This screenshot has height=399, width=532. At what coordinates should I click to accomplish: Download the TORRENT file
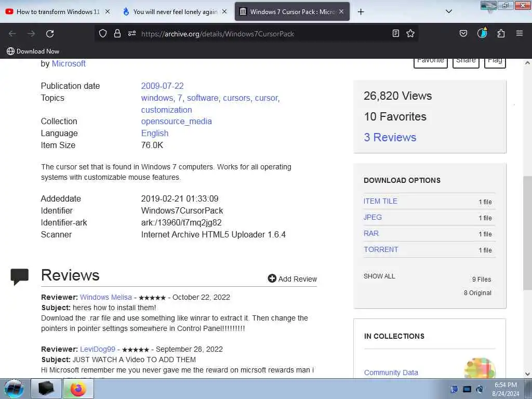[x=381, y=249]
